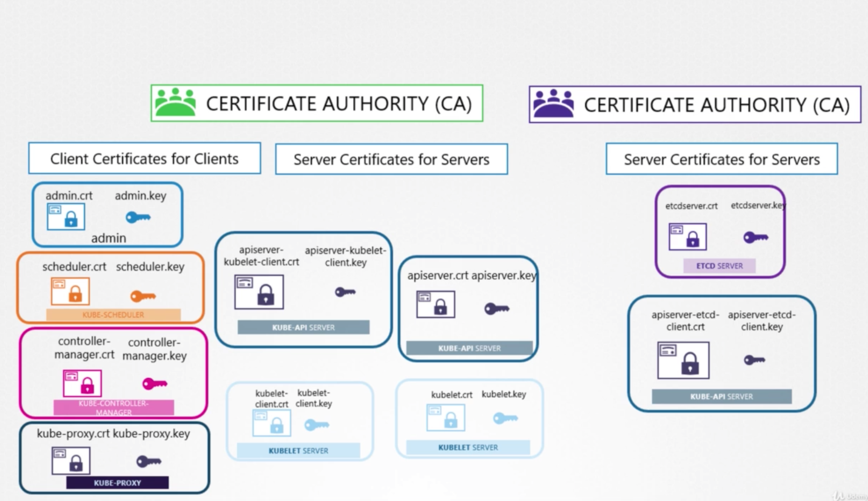Click the pink controller-manager.crt certificate icon
The image size is (868, 501).
pos(82,383)
